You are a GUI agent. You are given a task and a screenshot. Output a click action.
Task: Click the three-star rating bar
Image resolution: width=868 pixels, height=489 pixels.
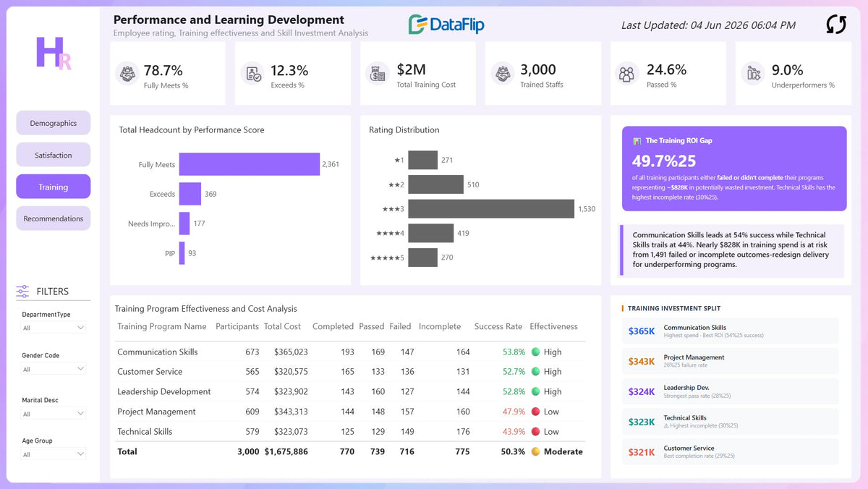[491, 209]
